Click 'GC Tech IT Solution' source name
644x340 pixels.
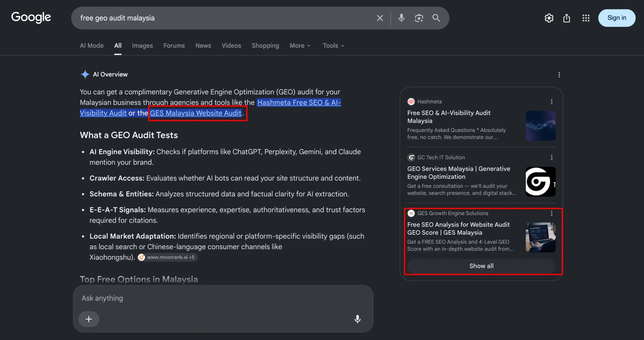pos(441,157)
